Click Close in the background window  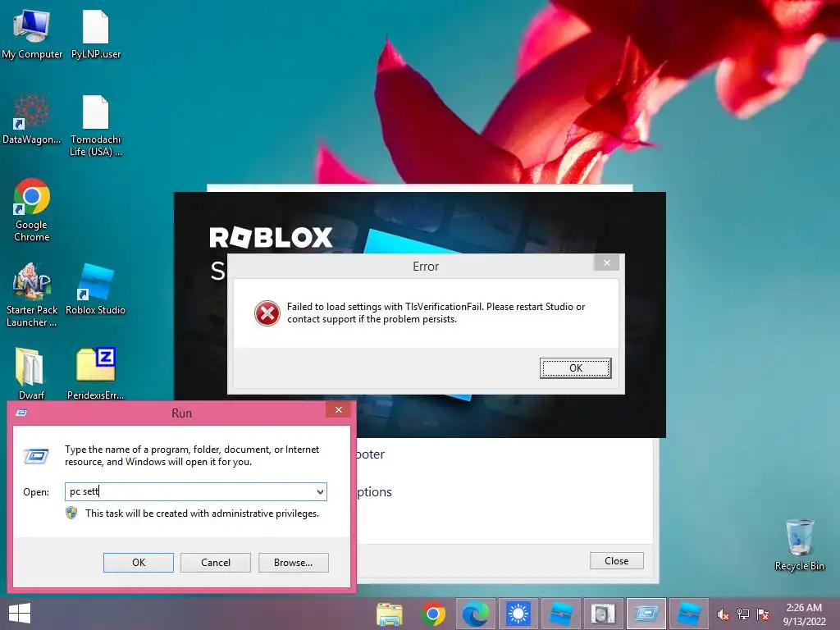[x=617, y=561]
